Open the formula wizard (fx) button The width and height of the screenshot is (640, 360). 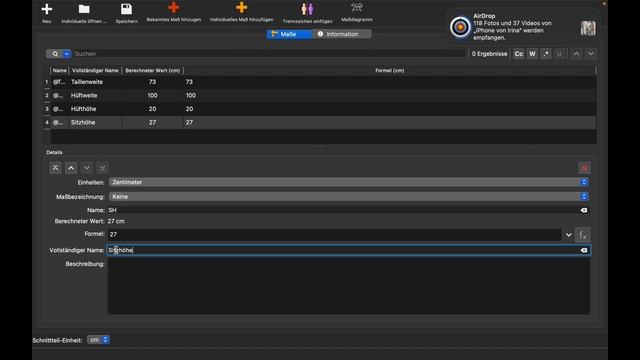tap(582, 235)
